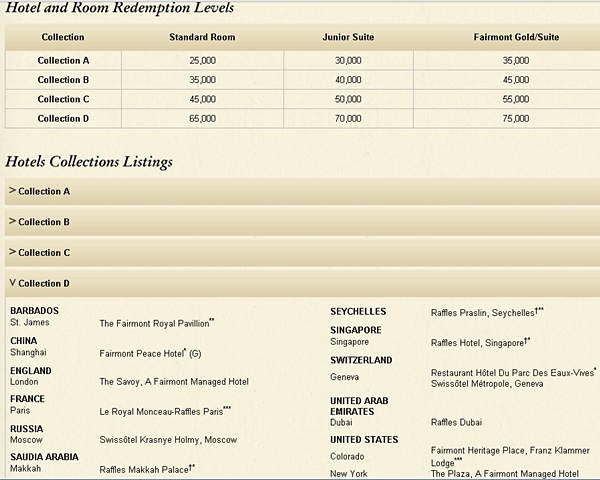This screenshot has width=600, height=480.
Task: Click the RUSSIA country label
Action: [26, 429]
